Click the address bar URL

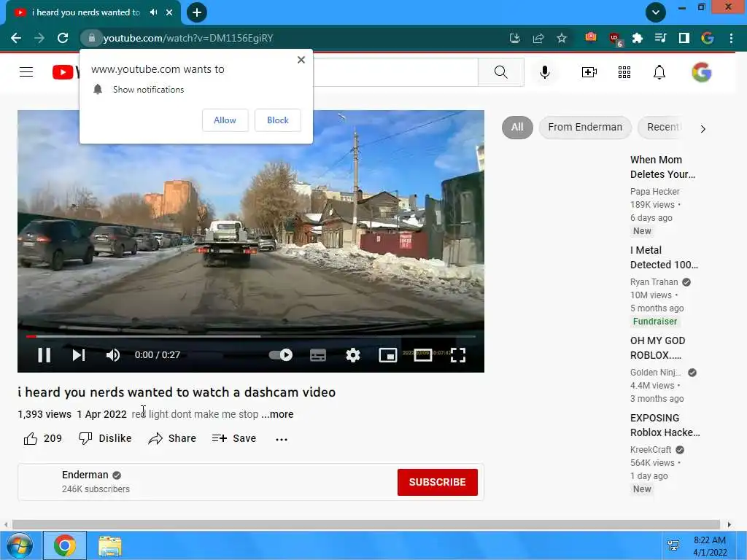coord(188,38)
